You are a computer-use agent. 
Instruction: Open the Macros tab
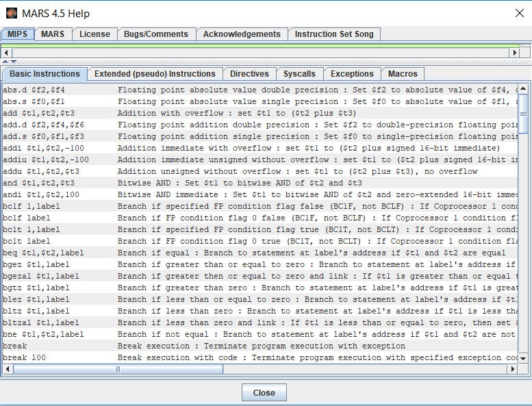pos(403,74)
